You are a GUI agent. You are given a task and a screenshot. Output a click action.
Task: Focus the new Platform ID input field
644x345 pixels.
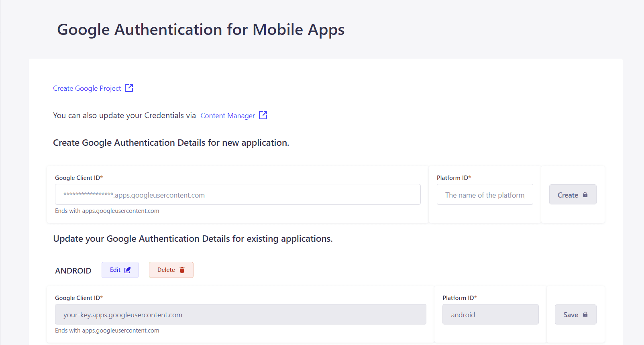(485, 195)
